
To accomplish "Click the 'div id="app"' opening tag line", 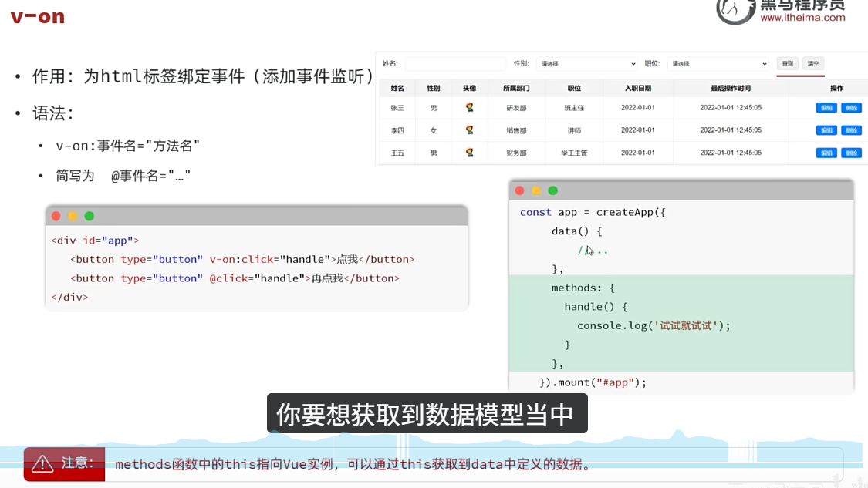I will [x=95, y=241].
